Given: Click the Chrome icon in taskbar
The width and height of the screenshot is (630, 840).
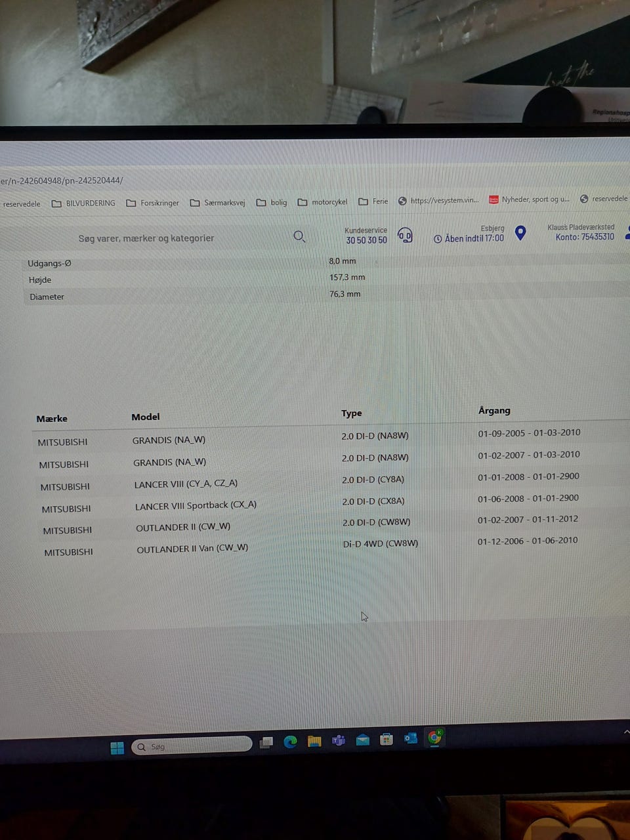Looking at the screenshot, I should point(434,737).
